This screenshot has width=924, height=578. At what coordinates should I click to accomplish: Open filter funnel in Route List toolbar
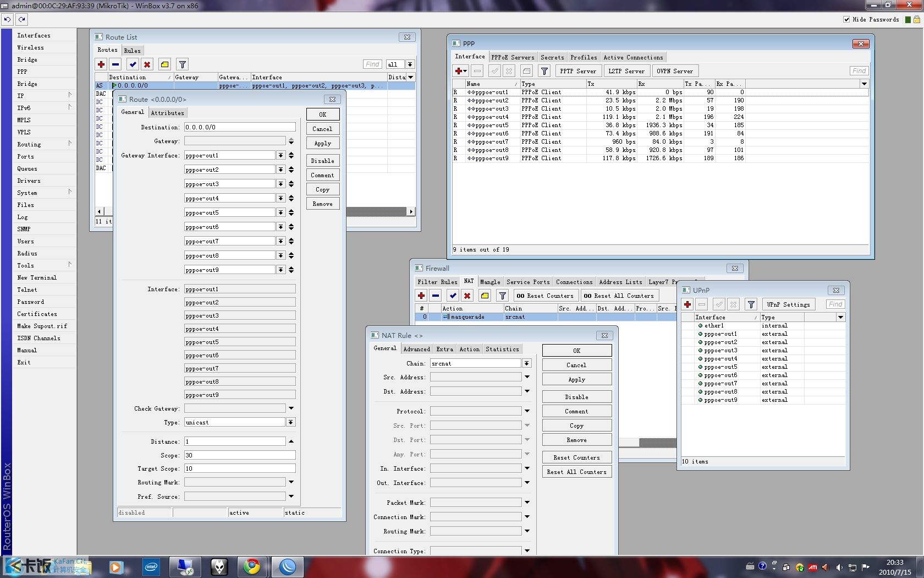click(183, 64)
